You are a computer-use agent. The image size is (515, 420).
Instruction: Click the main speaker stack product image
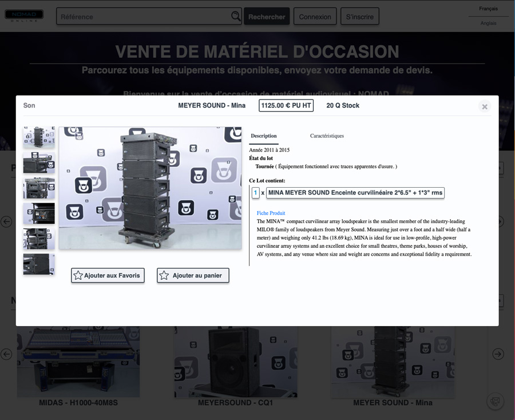click(x=150, y=188)
